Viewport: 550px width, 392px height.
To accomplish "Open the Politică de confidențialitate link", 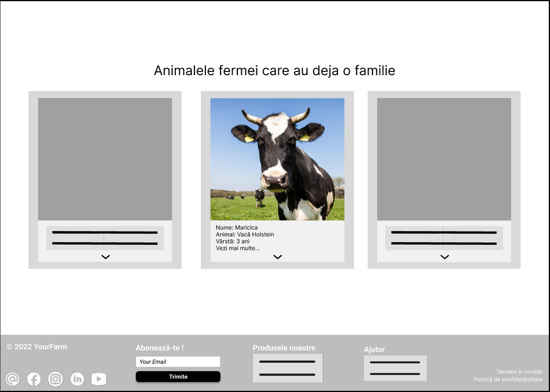I will point(508,379).
